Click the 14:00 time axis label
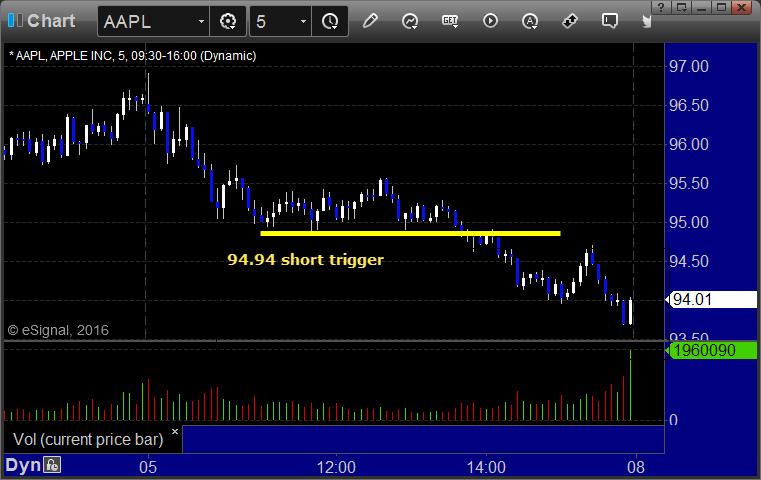761x480 pixels. tap(486, 467)
